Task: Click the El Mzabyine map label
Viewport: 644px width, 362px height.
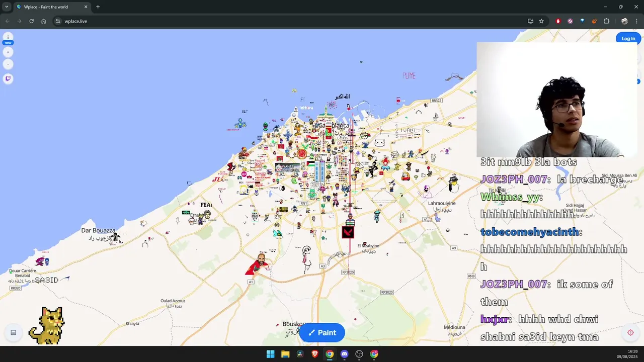Action: [x=368, y=246]
